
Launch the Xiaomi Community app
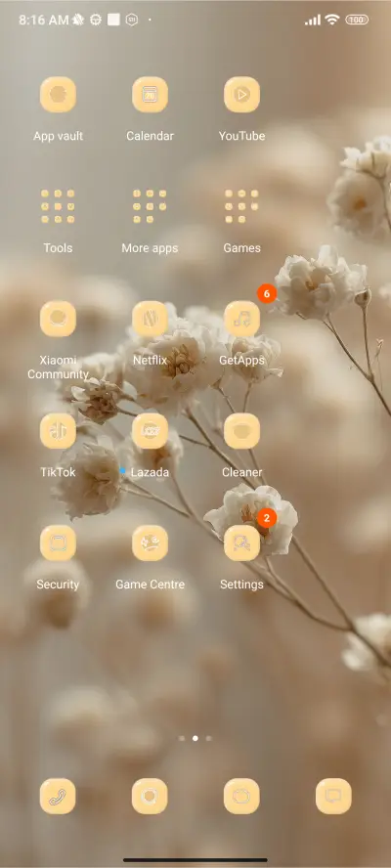[58, 319]
